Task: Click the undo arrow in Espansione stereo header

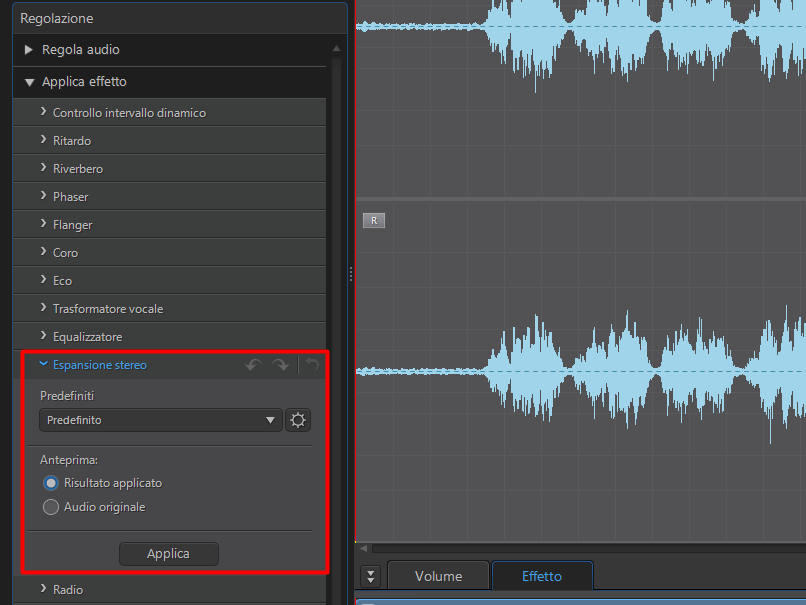Action: coord(253,365)
